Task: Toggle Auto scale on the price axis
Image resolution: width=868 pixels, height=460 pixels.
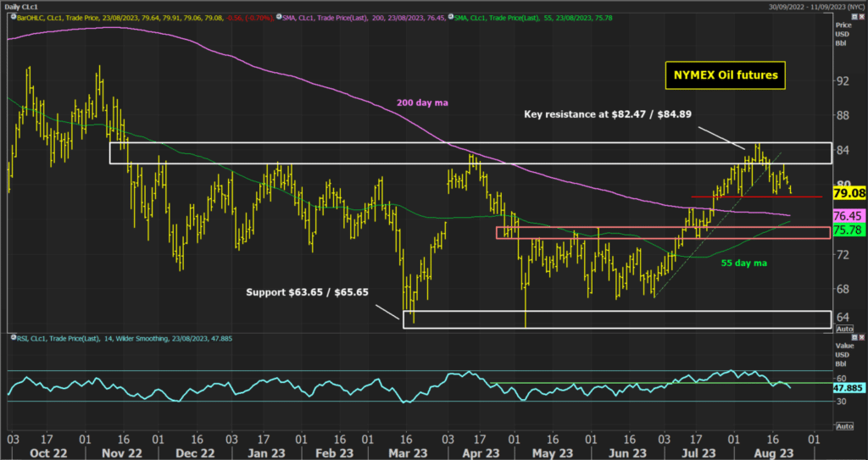Action: coord(845,329)
